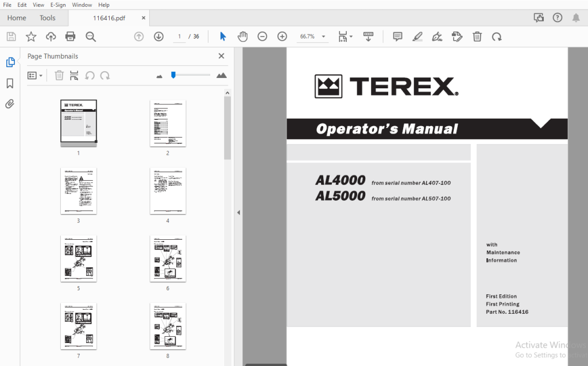Click the toolbar delete trash icon
The width and height of the screenshot is (588, 366).
coord(477,37)
